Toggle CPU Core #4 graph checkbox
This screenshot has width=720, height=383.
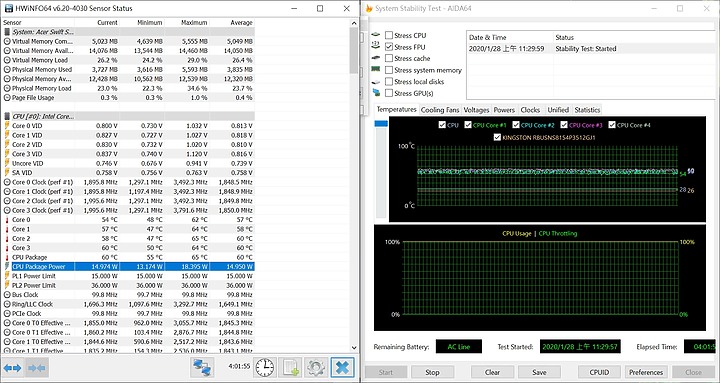coord(612,125)
